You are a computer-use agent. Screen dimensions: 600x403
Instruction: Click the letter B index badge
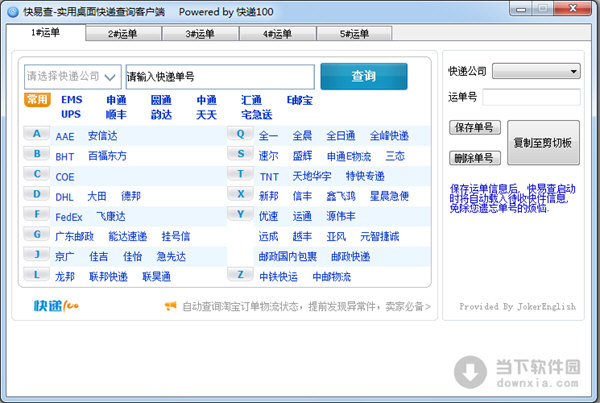tap(37, 153)
